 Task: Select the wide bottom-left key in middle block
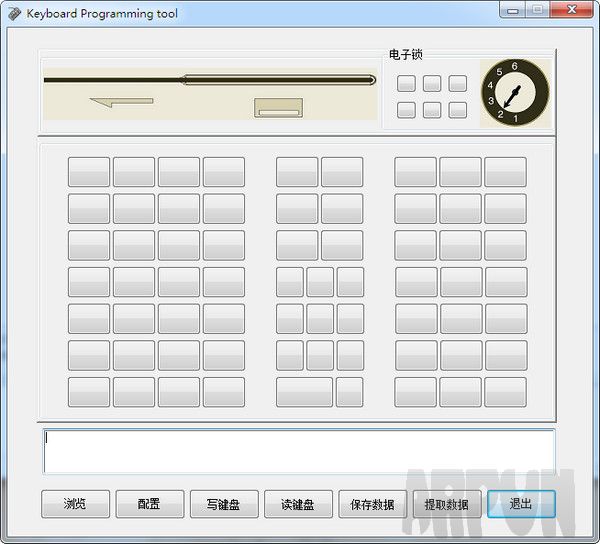[304, 391]
